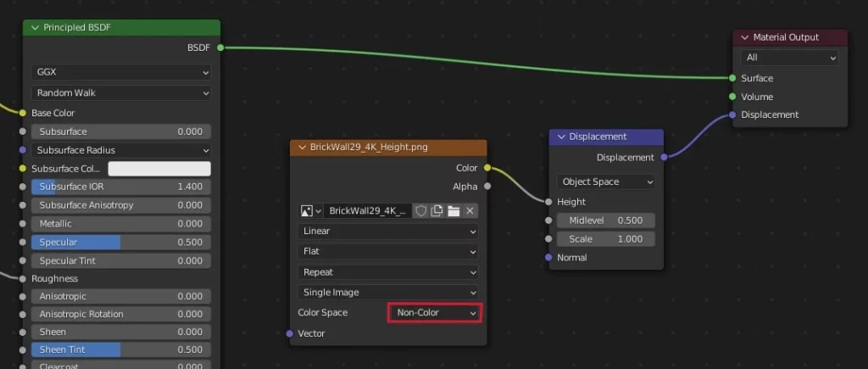868x369 pixels.
Task: Click the Displacement node Height input socket
Action: tap(548, 202)
